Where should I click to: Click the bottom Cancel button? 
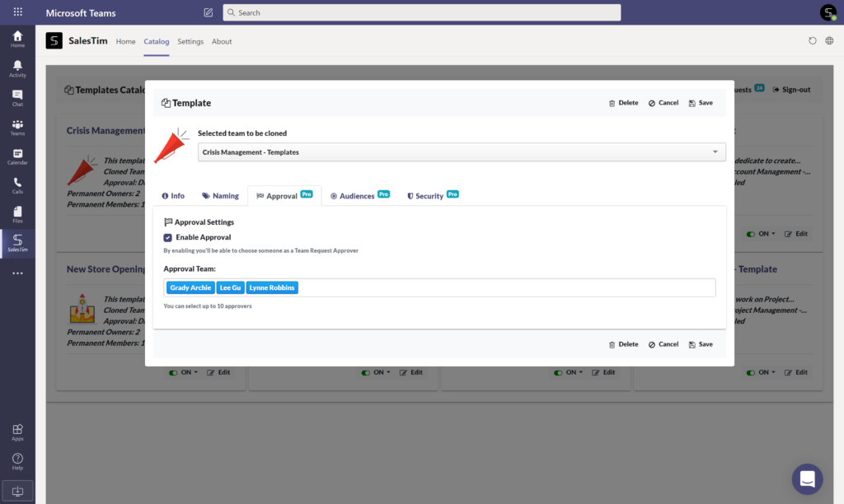click(x=663, y=344)
